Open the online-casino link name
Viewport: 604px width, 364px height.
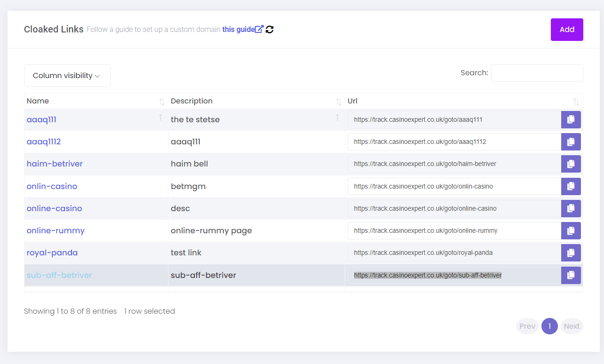54,208
